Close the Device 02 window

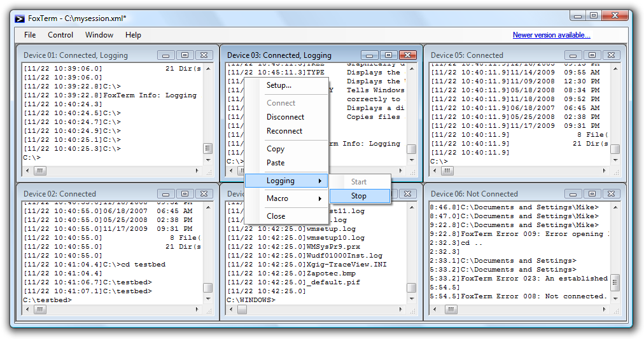(x=204, y=194)
